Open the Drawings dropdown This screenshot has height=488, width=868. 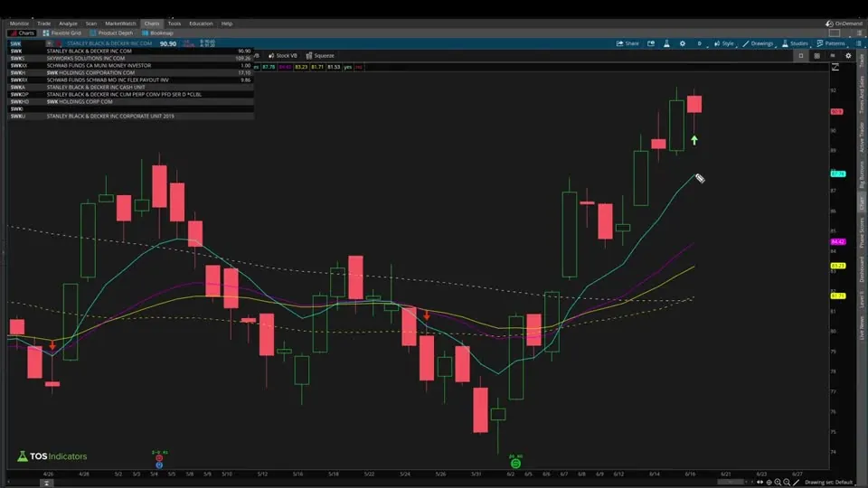coord(759,43)
